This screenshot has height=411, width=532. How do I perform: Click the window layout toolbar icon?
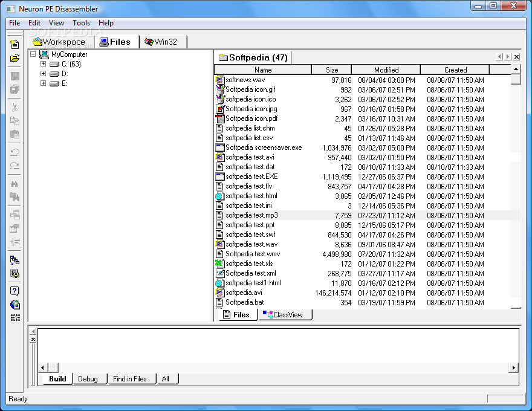(15, 215)
